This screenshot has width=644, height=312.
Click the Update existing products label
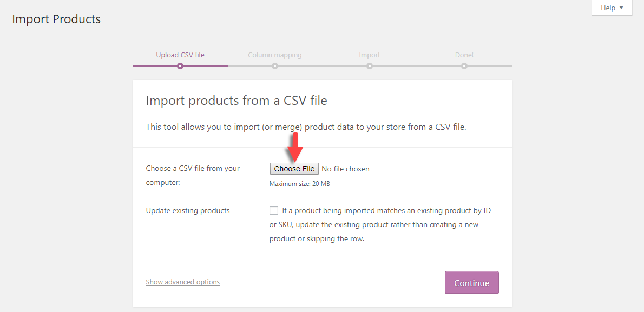188,210
